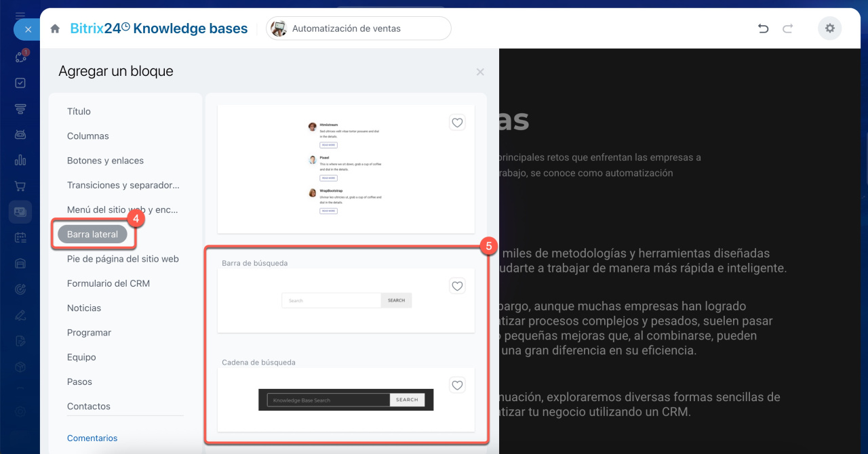The width and height of the screenshot is (868, 454).
Task: Favorite the Barra de búsqueda block
Action: point(457,286)
